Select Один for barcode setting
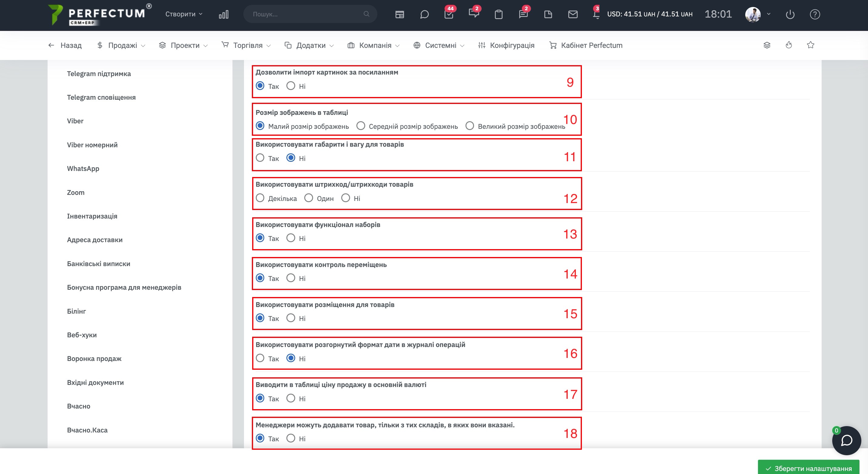Screen dimensions: 868x474 point(309,198)
